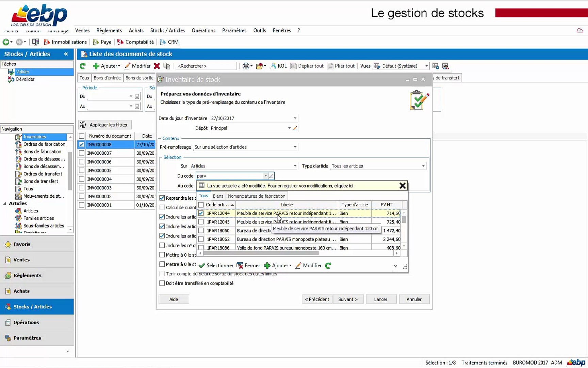Click the pencil icon next to Dépôt

pyautogui.click(x=295, y=128)
